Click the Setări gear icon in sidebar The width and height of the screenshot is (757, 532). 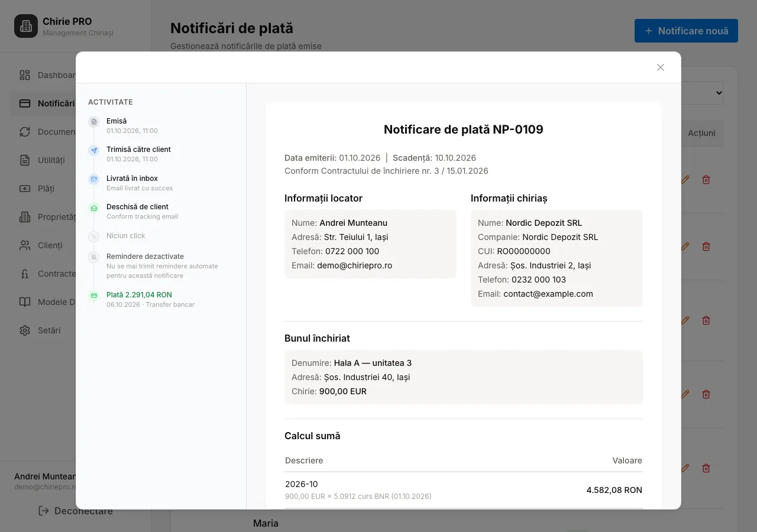(25, 330)
